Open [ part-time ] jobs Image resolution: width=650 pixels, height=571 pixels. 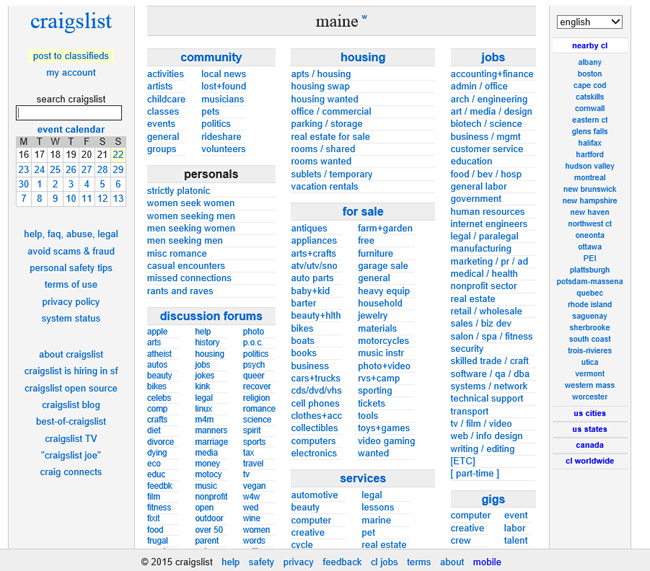pyautogui.click(x=475, y=474)
